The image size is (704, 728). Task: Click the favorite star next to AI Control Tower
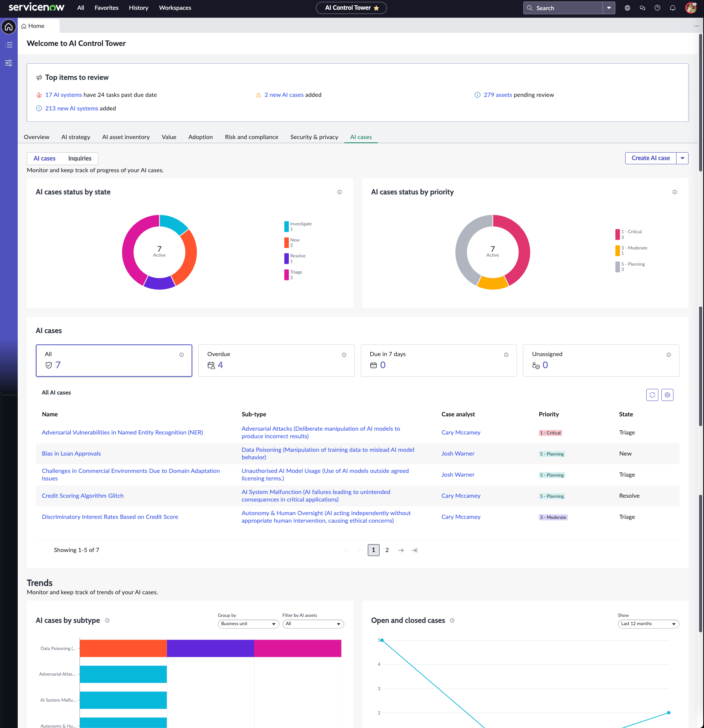[376, 8]
